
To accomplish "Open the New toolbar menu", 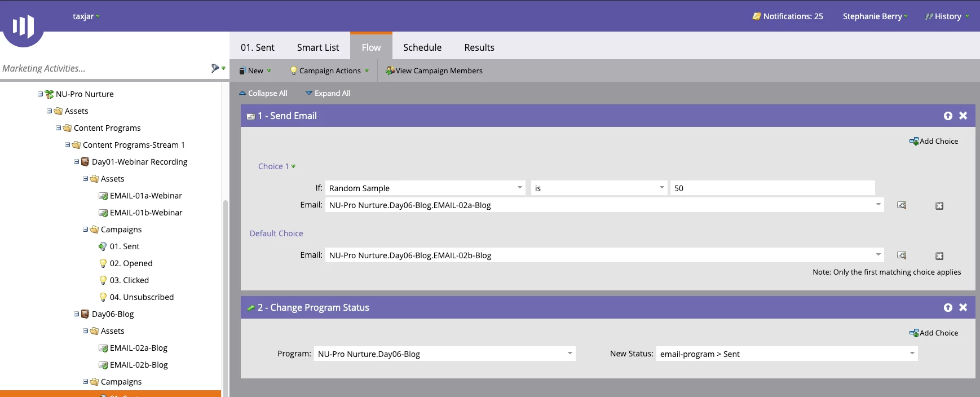I will coord(255,70).
